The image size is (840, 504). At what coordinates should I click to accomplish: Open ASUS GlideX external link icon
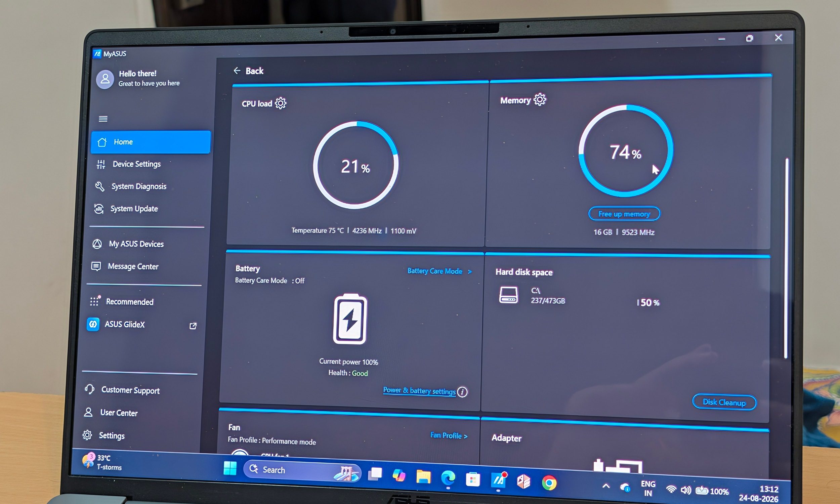[x=193, y=326]
